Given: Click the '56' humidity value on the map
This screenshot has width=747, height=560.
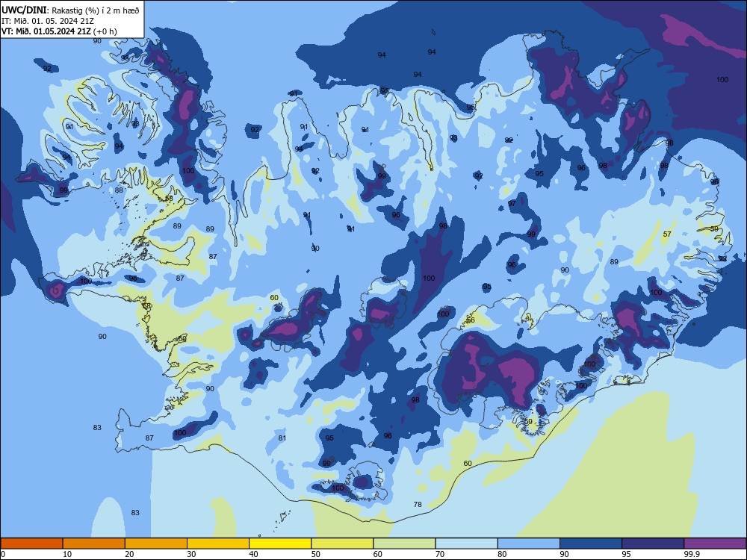Looking at the screenshot, I should [x=471, y=320].
